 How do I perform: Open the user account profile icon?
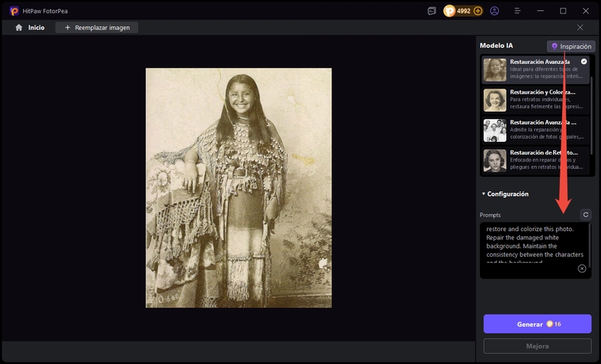[x=494, y=11]
